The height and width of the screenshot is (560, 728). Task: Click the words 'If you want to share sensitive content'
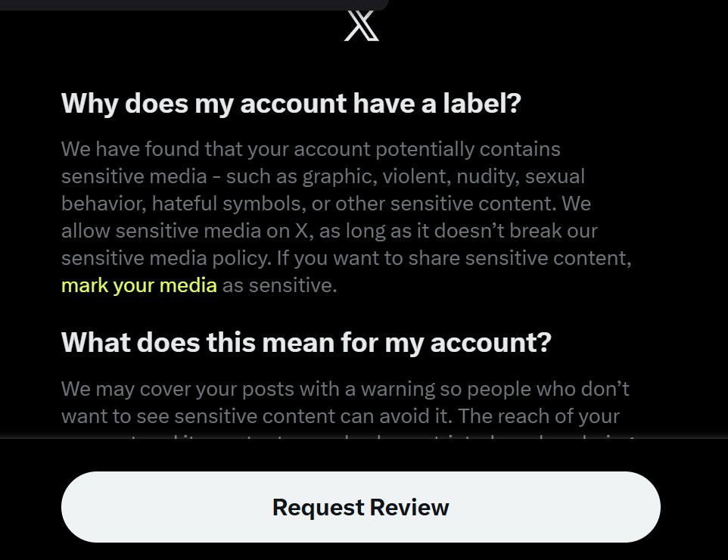(453, 258)
